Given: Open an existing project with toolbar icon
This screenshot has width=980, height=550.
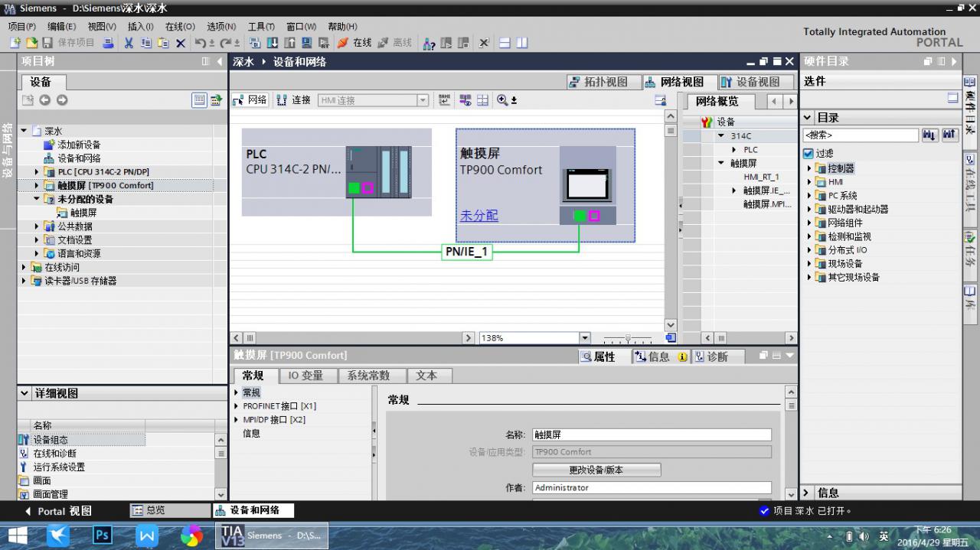Looking at the screenshot, I should [31, 43].
